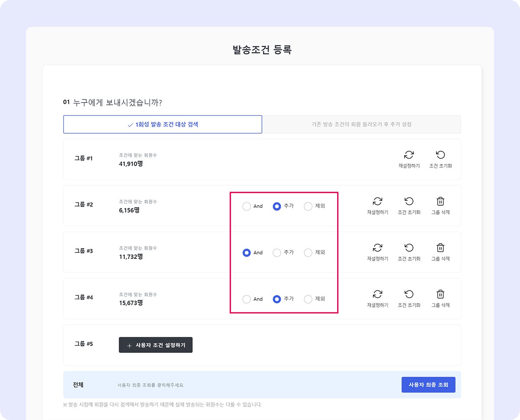Click the 재설정하기 refresh icon in 그룹 #3
The width and height of the screenshot is (520, 420).
(x=377, y=248)
